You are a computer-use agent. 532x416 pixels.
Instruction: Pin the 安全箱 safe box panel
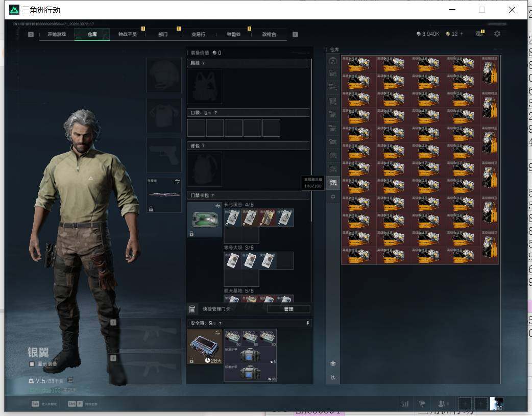307,323
